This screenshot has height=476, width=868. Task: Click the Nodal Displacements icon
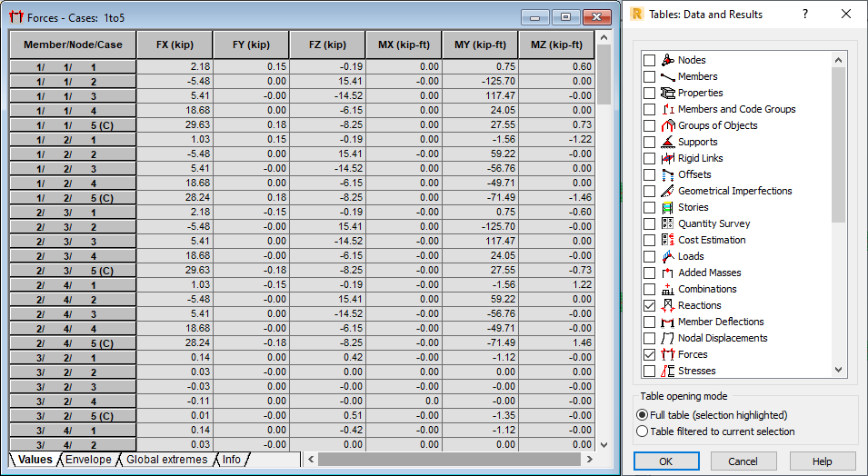[668, 338]
